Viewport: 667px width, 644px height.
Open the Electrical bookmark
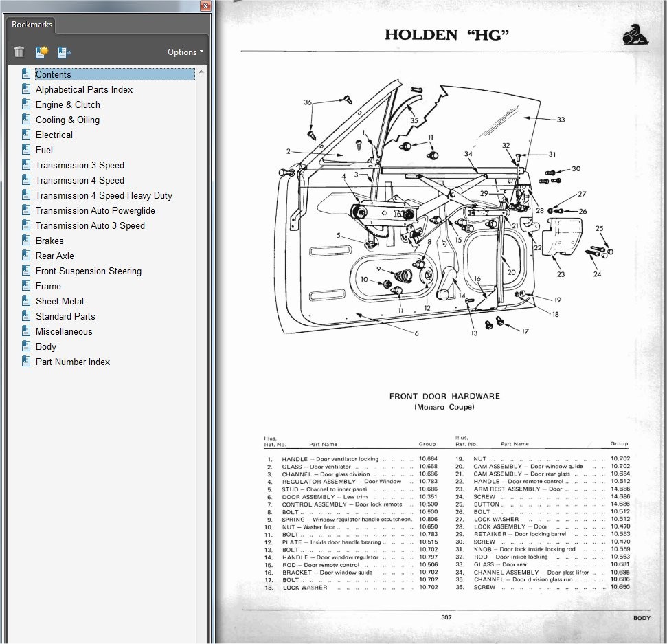[54, 135]
